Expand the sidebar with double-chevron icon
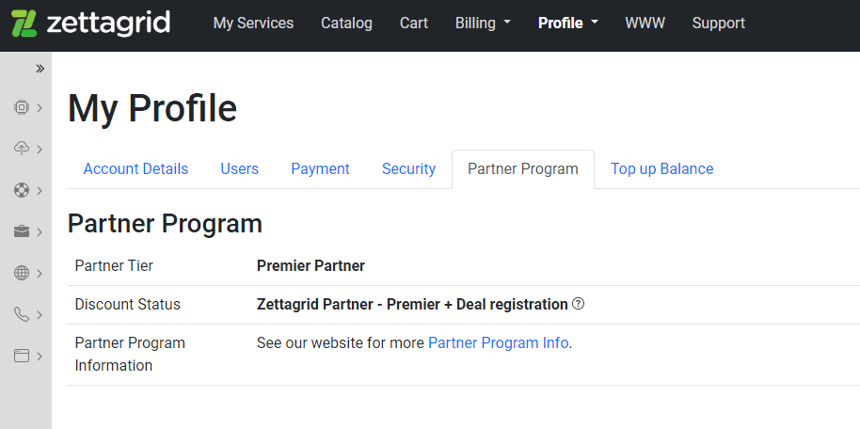This screenshot has height=429, width=860. (40, 69)
